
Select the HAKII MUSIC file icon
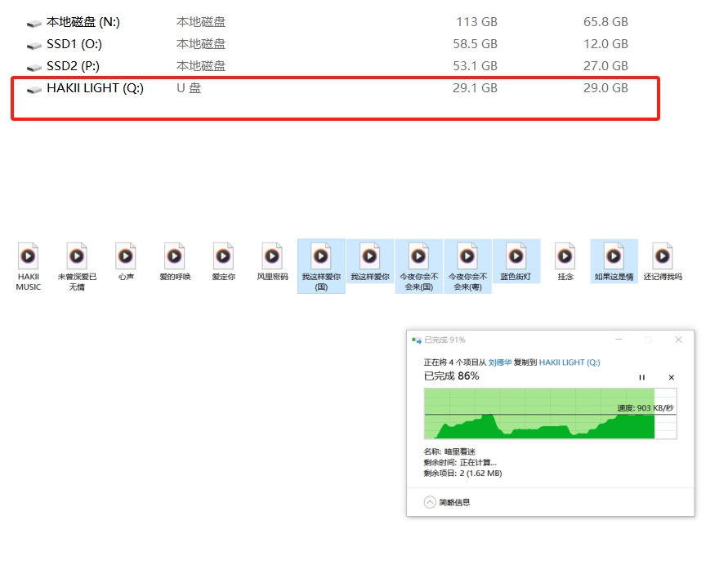(x=28, y=256)
